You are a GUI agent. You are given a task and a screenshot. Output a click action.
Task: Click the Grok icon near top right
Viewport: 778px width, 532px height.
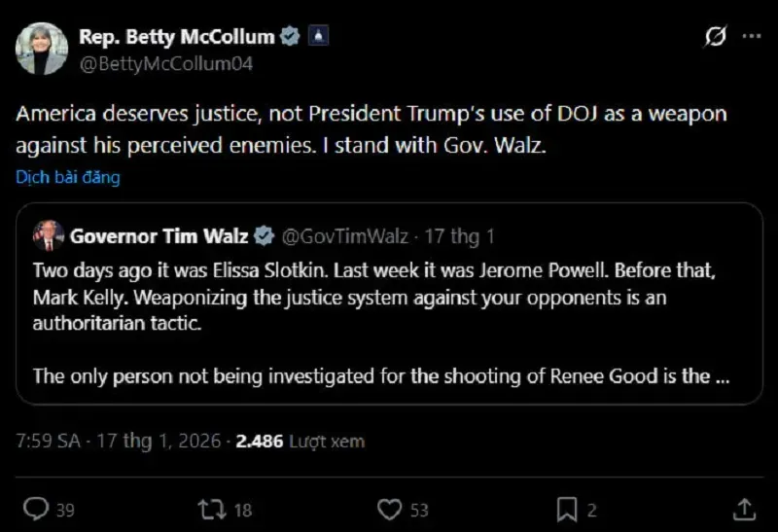(x=715, y=37)
